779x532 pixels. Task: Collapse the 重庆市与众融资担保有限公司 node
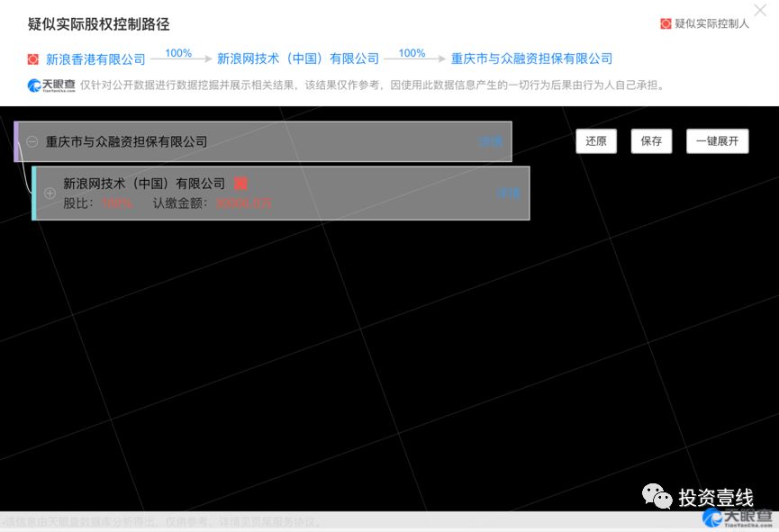(32, 141)
